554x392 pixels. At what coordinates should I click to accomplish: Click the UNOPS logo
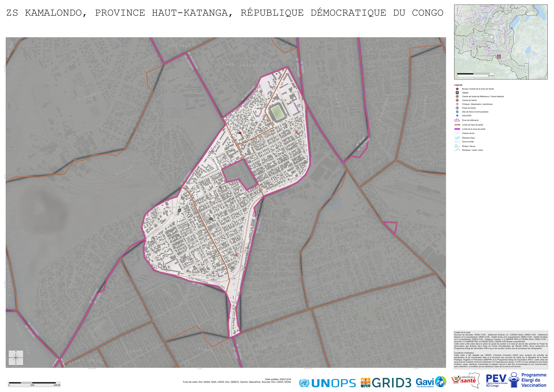click(327, 383)
